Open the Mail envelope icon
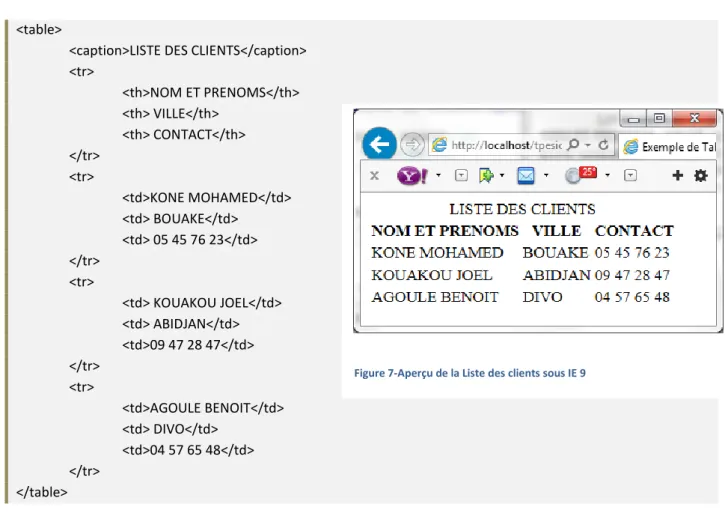This screenshot has height=516, width=725. pyautogui.click(x=526, y=176)
